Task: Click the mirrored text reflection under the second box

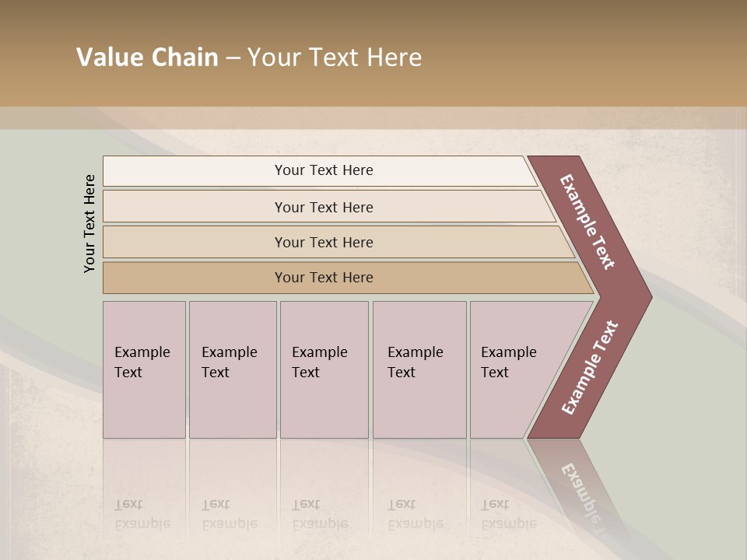Action: 230,514
